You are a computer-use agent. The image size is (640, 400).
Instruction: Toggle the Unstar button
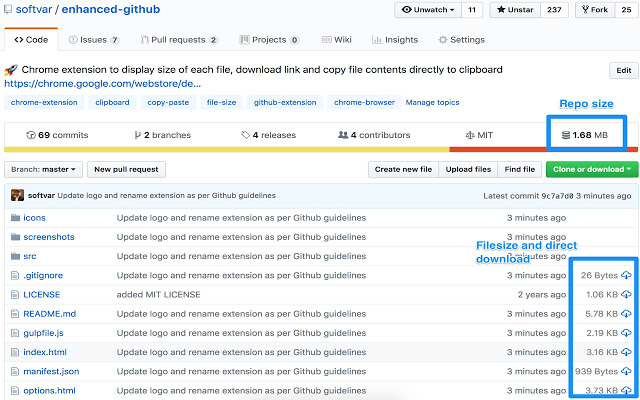point(515,10)
